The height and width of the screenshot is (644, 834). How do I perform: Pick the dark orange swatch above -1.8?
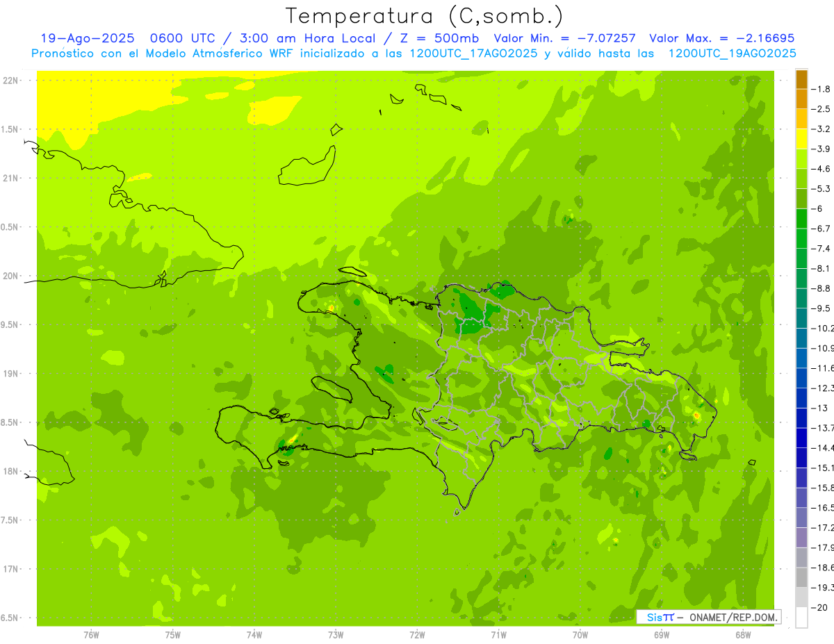click(801, 79)
